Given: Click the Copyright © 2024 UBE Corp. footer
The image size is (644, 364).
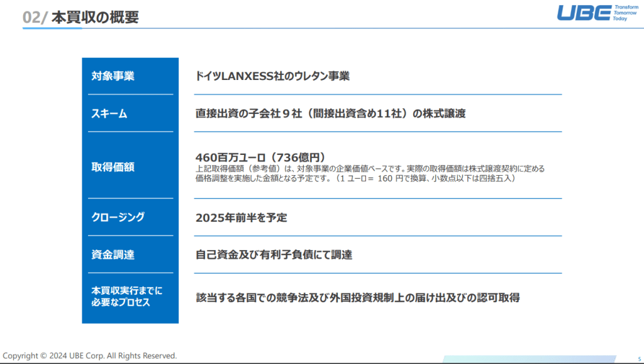Looking at the screenshot, I should [89, 355].
